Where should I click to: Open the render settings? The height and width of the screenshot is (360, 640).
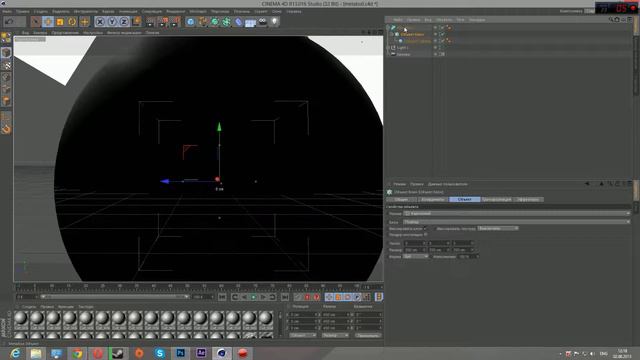point(176,21)
